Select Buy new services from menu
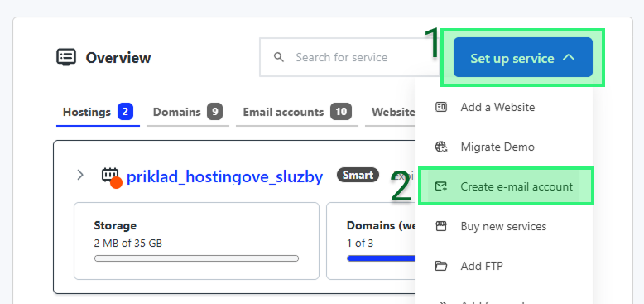This screenshot has height=304, width=644. point(503,226)
